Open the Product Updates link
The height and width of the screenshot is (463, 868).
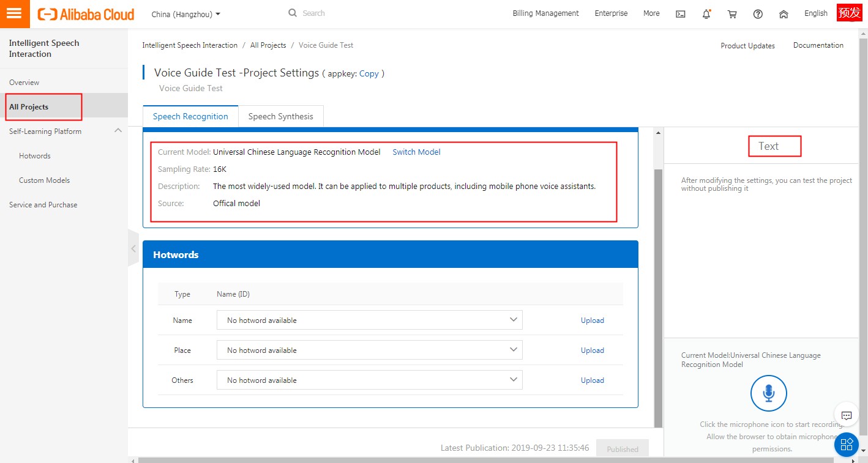pos(747,46)
